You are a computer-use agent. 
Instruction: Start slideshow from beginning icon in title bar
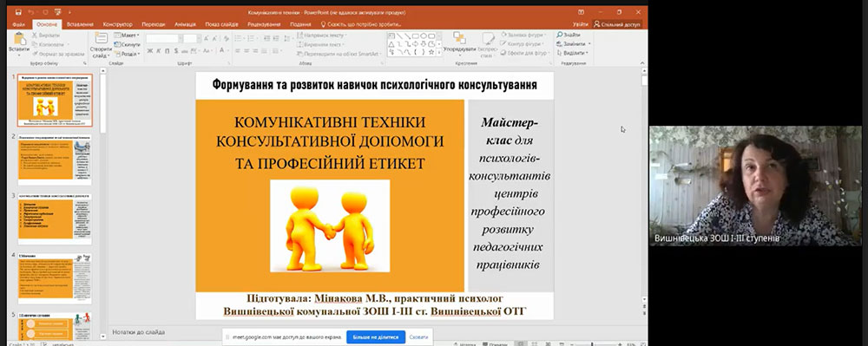point(57,12)
